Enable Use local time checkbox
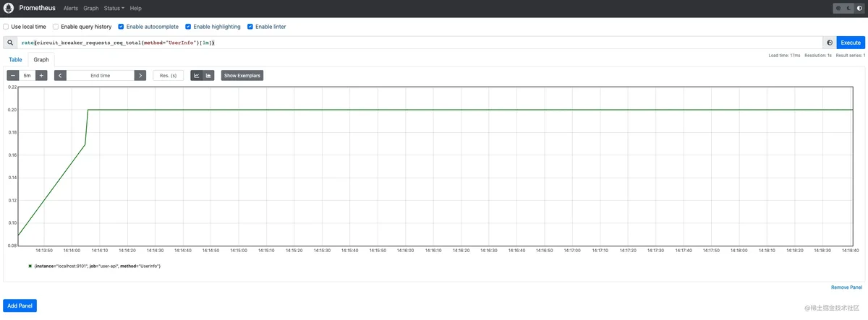The width and height of the screenshot is (868, 320). pyautogui.click(x=7, y=27)
